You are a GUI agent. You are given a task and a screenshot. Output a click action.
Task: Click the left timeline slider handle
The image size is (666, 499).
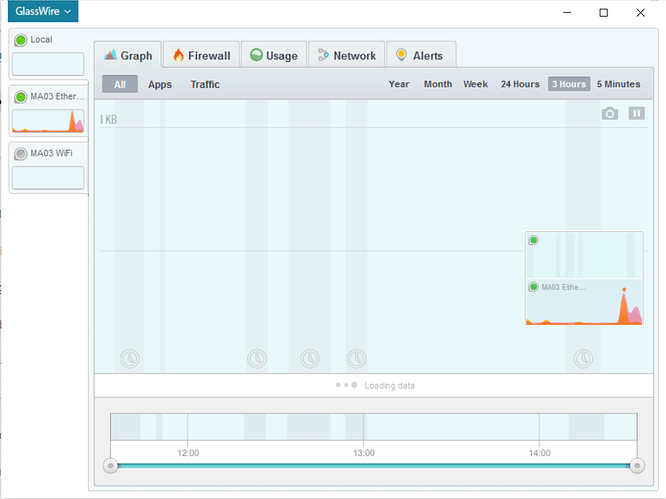[x=111, y=465]
